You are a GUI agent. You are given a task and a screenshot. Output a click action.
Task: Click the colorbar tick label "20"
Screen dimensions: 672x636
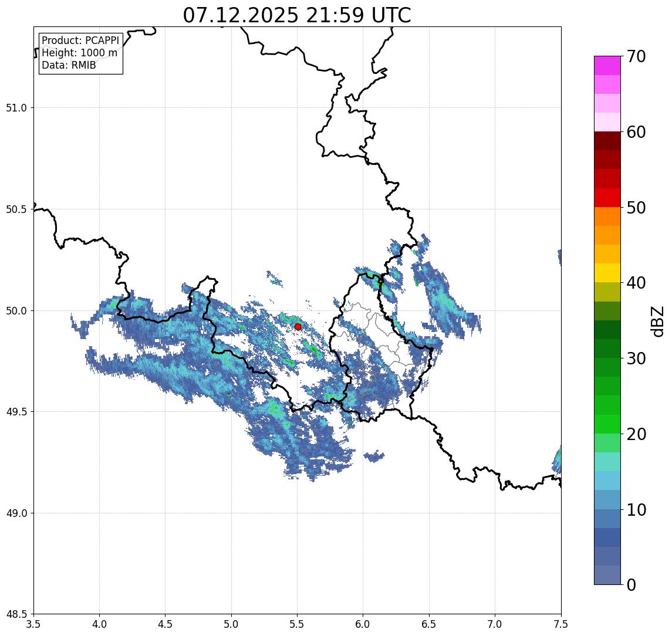click(636, 434)
